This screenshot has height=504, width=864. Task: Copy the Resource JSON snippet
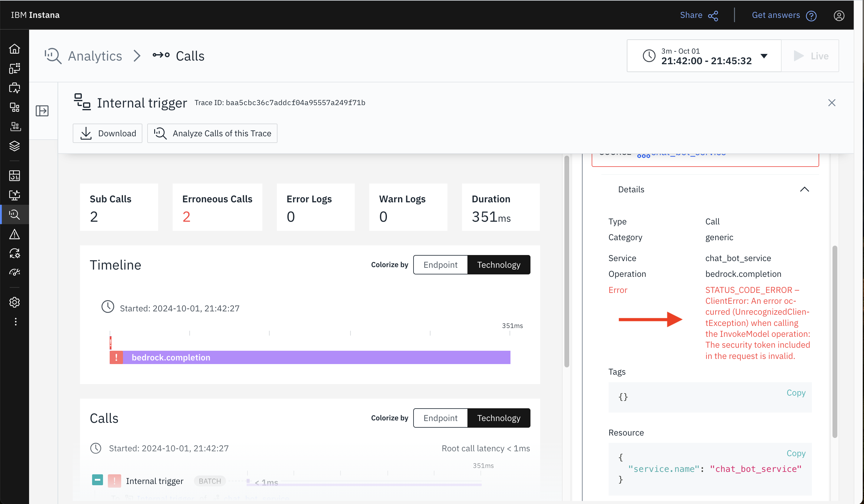tap(796, 453)
